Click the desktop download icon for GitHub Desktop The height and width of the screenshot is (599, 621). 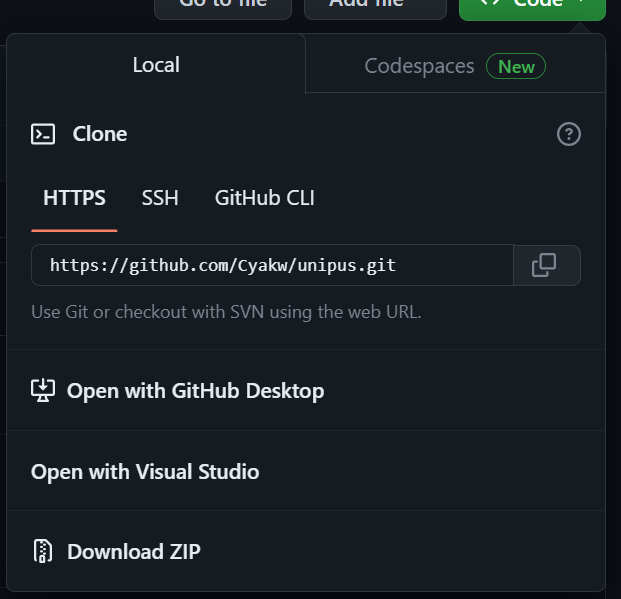pos(43,390)
